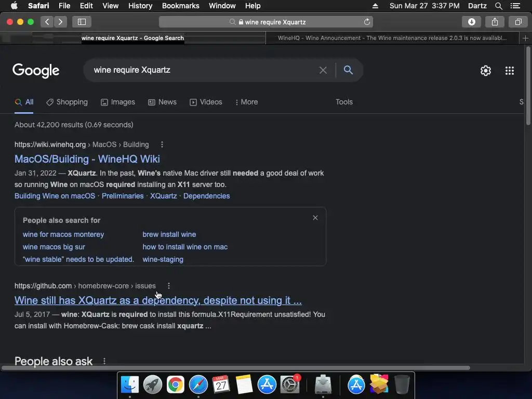Open the MacOS/Building - WineHQ Wiki result
Image resolution: width=532 pixels, height=399 pixels.
[87, 159]
